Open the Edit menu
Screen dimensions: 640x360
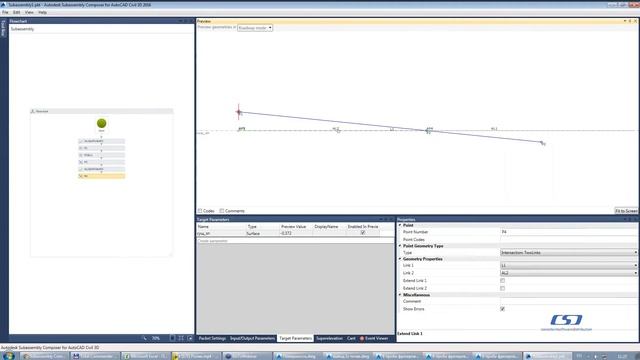pos(16,12)
